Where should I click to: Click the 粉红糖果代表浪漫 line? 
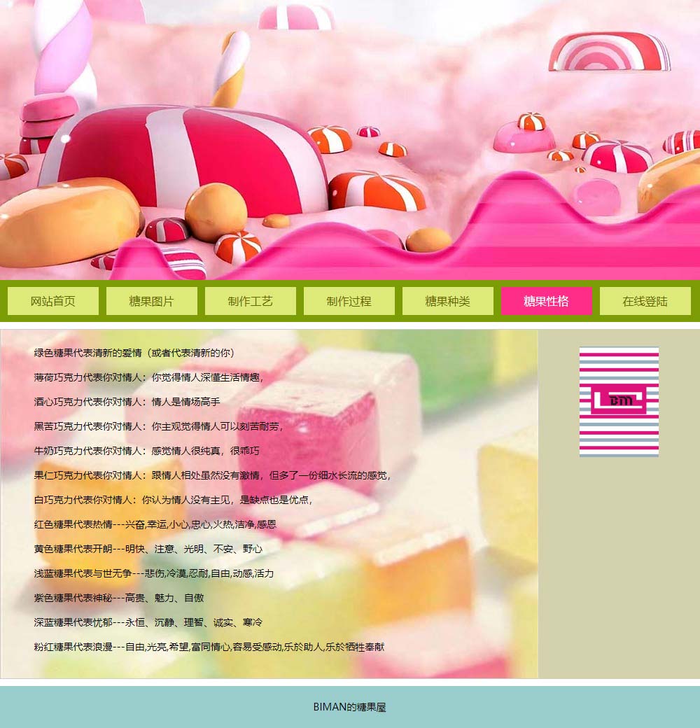[x=209, y=647]
